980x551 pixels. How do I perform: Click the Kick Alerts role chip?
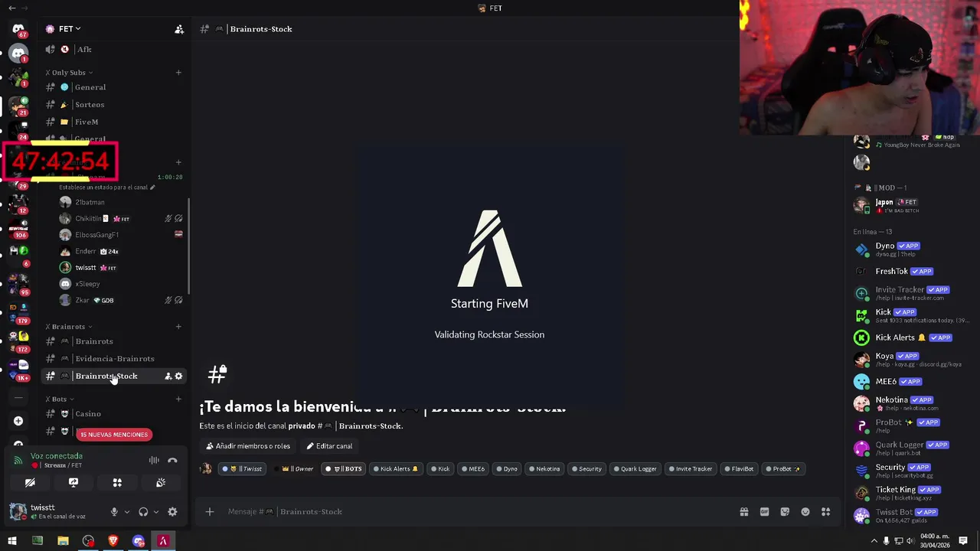point(395,469)
